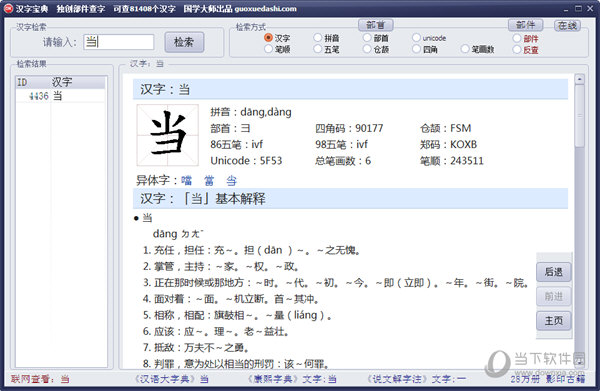Close the 汉字宝典 window
600x391 pixels.
[590, 8]
